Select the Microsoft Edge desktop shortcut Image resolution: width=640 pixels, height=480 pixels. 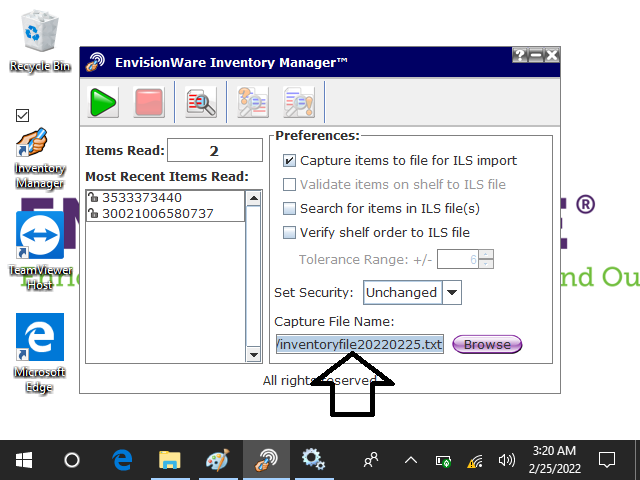pos(40,353)
